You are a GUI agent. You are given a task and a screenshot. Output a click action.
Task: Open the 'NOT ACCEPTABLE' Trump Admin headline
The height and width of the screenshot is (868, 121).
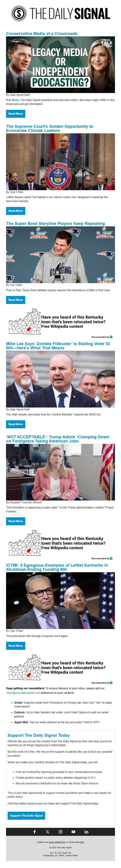tap(58, 439)
